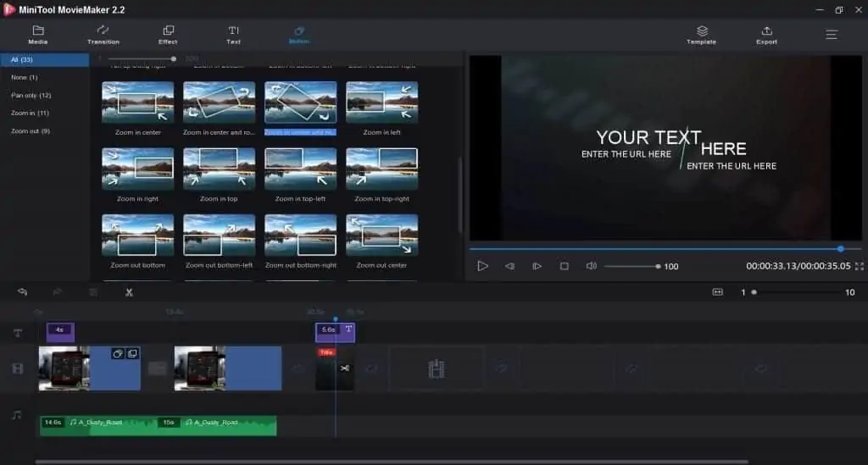Step to the next frame

[537, 266]
